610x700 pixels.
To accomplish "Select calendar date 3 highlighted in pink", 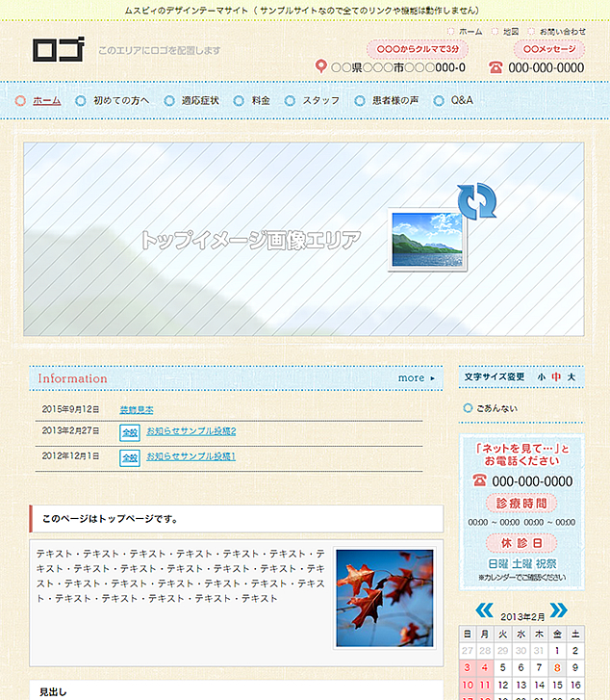I will [468, 668].
